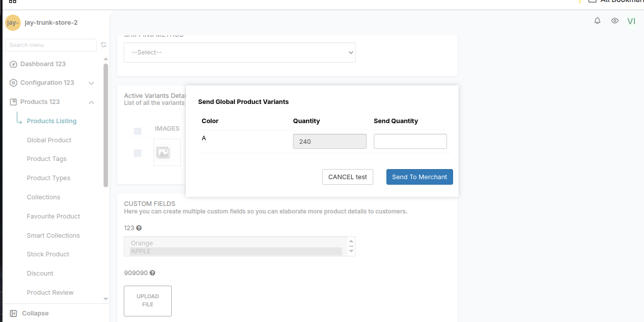644x322 pixels.
Task: Click the custom field list down arrow
Action: click(351, 251)
